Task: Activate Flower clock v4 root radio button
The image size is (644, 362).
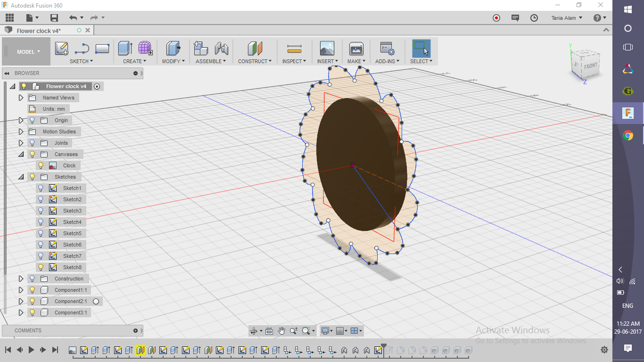Action: coord(97,86)
